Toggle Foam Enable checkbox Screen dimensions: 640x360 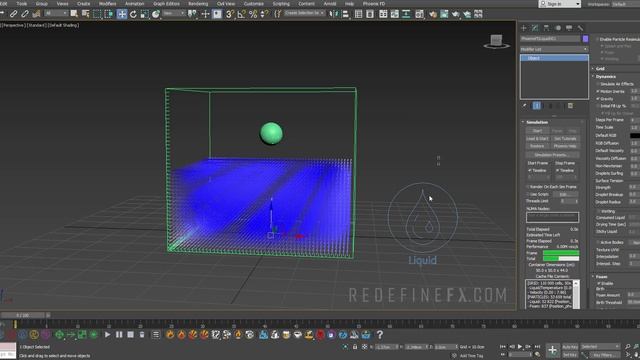(x=599, y=283)
